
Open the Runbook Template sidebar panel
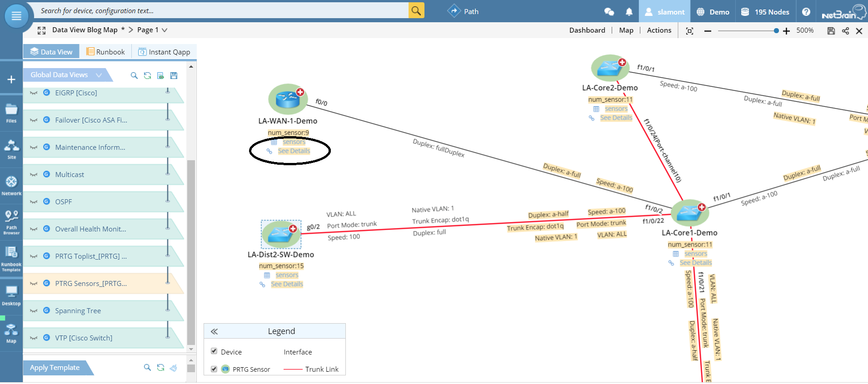click(11, 259)
